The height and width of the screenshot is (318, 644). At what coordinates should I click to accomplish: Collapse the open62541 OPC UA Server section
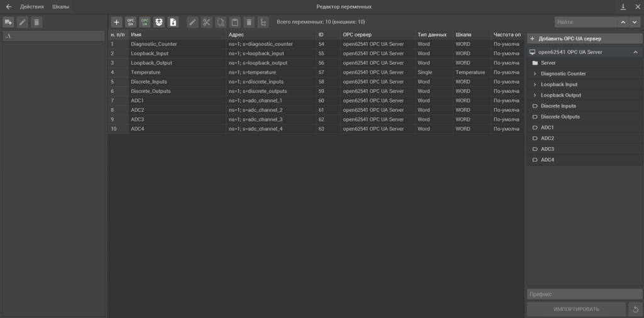635,52
